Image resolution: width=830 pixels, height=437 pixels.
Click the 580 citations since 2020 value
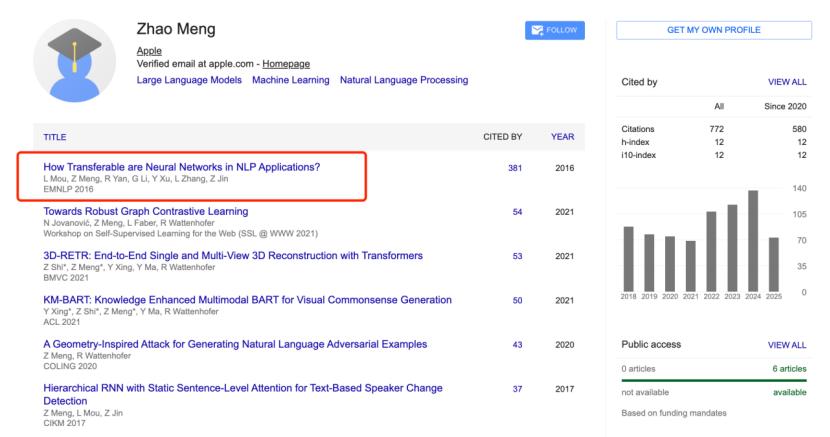click(x=799, y=129)
